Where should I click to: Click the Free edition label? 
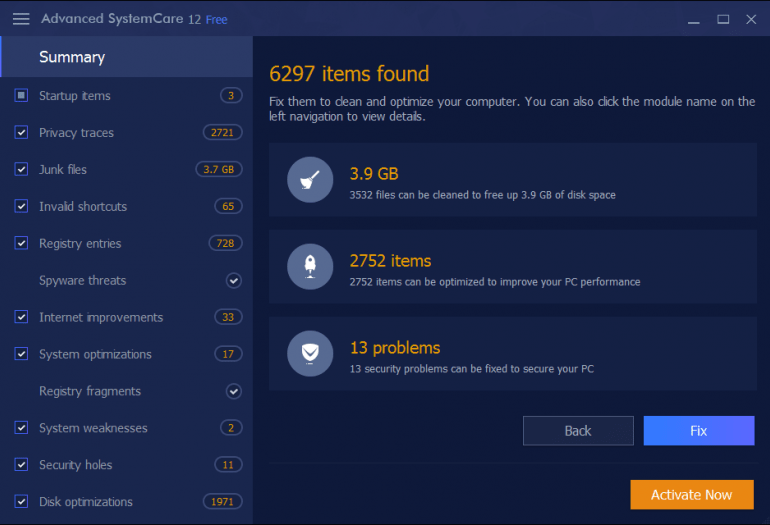click(x=217, y=20)
